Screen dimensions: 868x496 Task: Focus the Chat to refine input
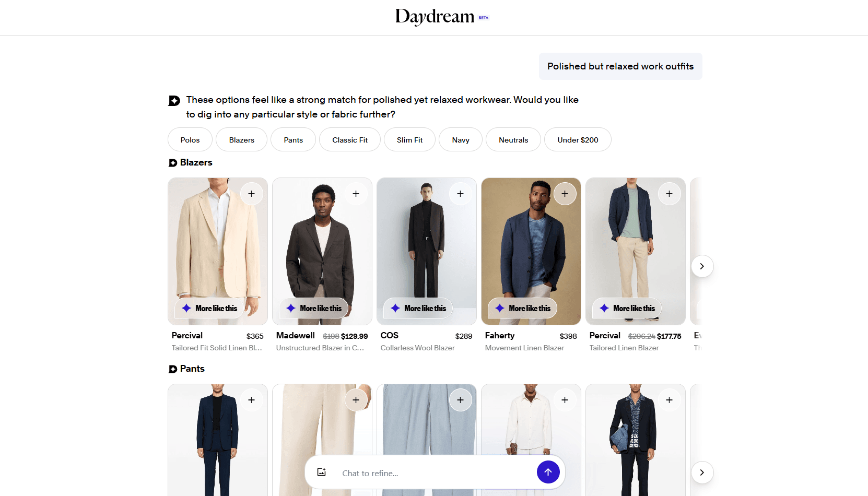(436, 473)
